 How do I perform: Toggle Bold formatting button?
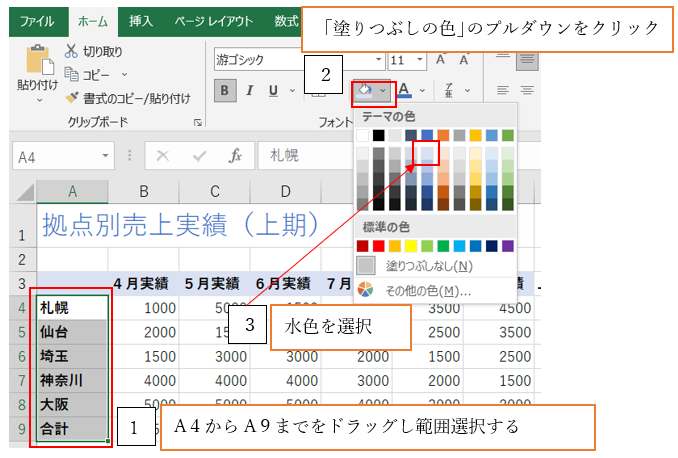[224, 92]
